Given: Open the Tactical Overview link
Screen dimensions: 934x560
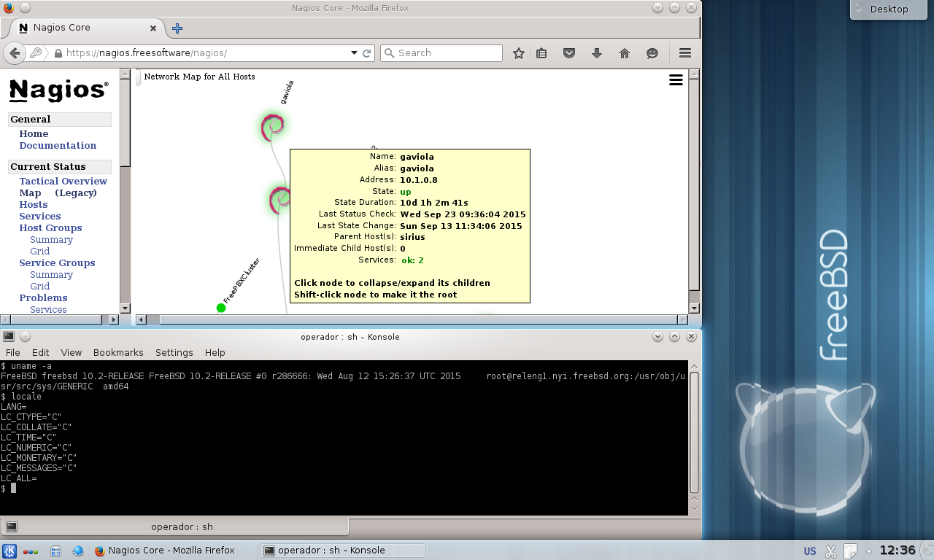Looking at the screenshot, I should 63,181.
